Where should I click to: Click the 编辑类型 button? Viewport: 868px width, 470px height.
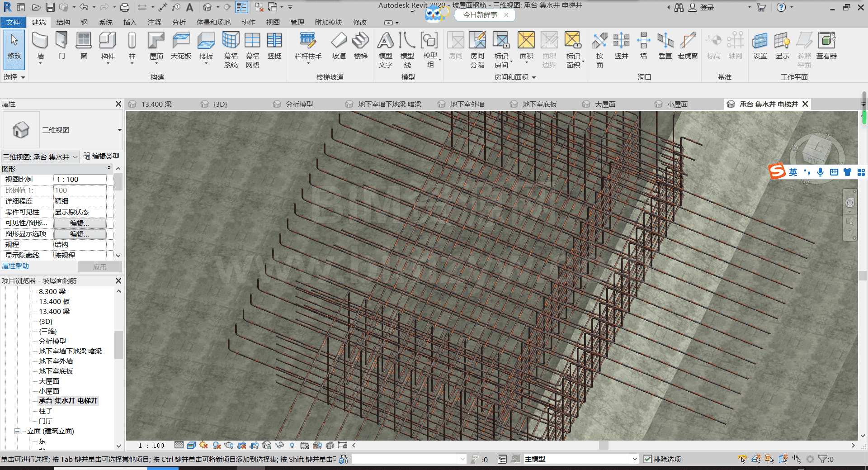point(101,157)
